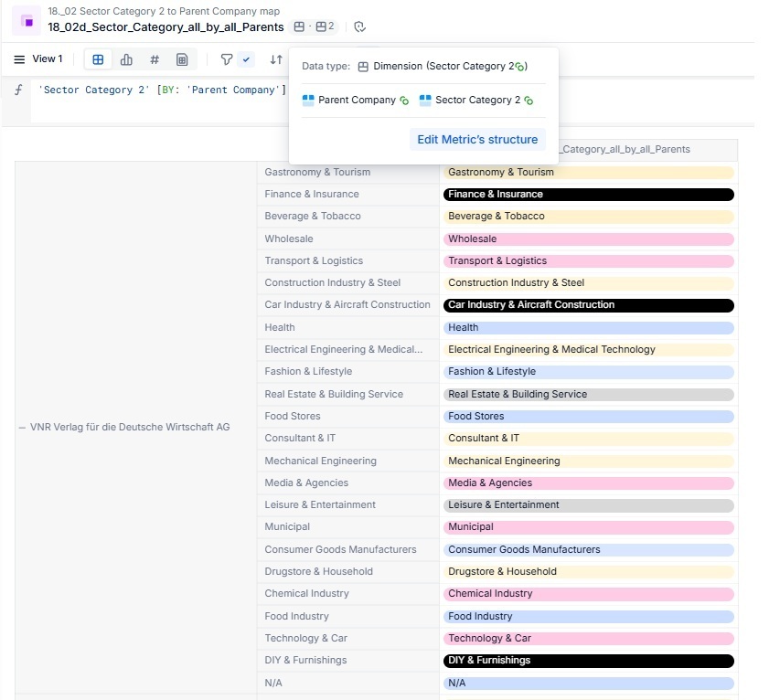Screen dimensions: 769x700
Task: Open the 'View 1' view label
Action: pos(47,58)
